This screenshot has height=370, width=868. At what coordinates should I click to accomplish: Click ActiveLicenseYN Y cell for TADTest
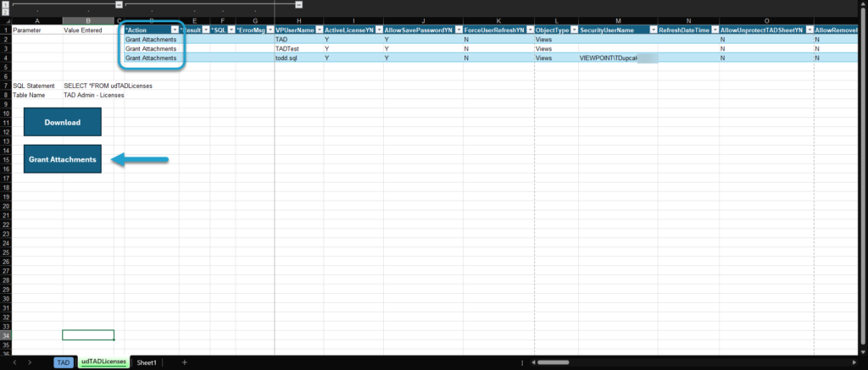coord(353,48)
